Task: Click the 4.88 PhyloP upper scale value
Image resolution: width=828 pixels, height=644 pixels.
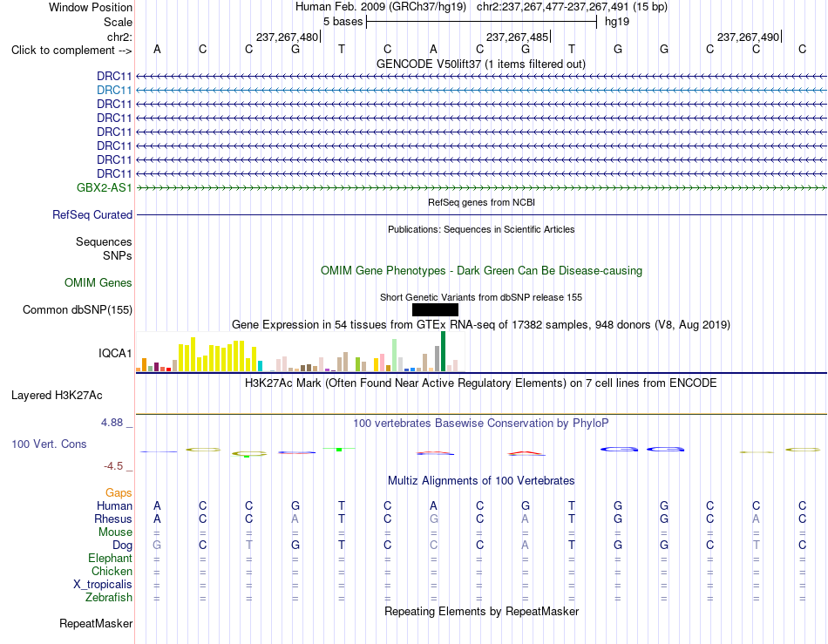Action: tap(112, 423)
